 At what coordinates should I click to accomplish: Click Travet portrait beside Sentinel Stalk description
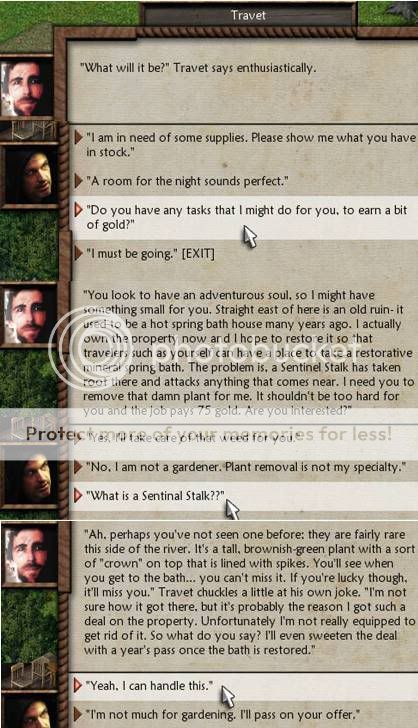(31, 556)
